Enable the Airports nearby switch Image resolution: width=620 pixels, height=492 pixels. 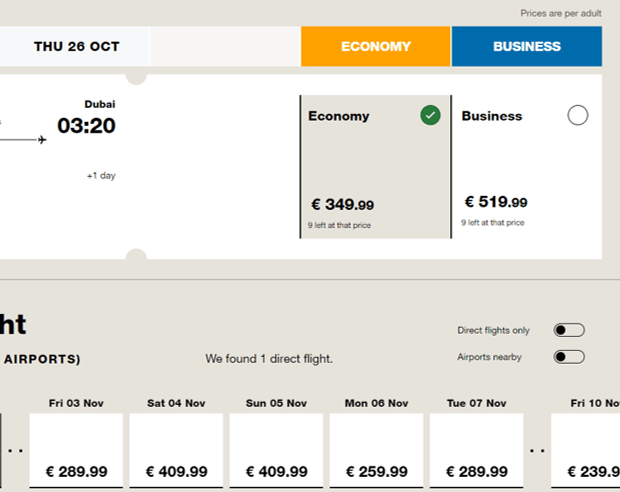click(569, 357)
